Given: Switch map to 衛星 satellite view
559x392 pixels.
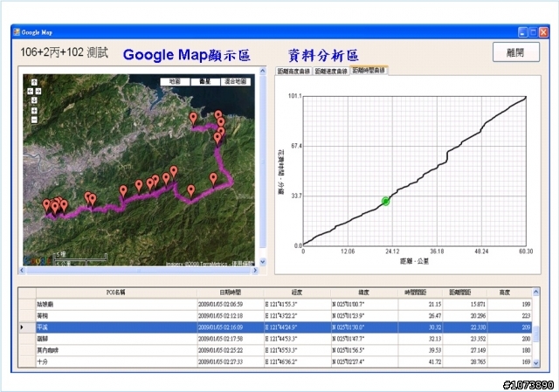Looking at the screenshot, I should (205, 81).
